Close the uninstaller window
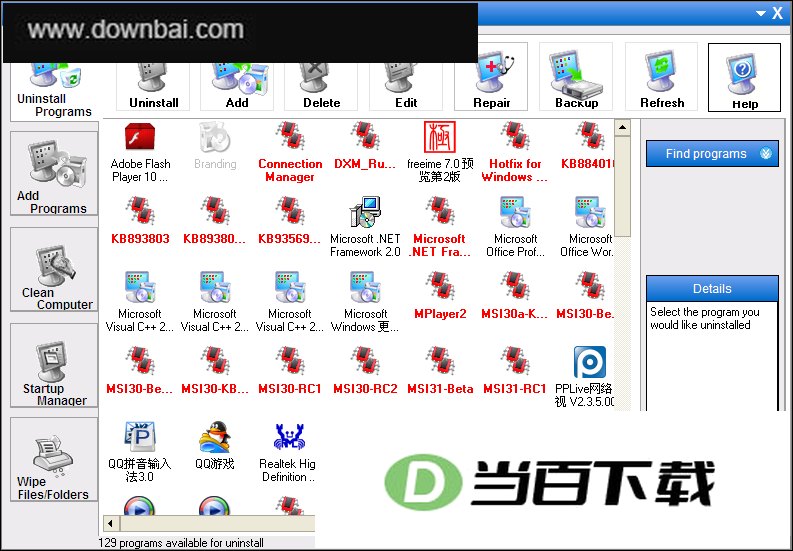This screenshot has height=551, width=793. coord(777,13)
